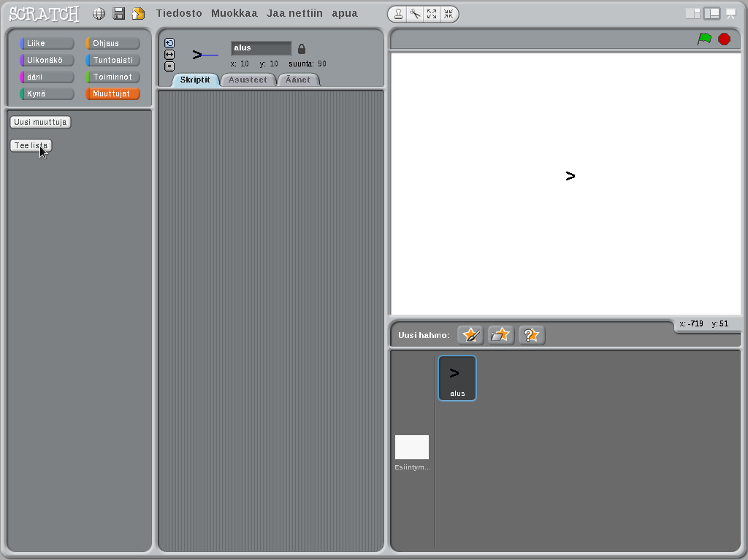
Task: Choose new sprite from file
Action: [500, 335]
